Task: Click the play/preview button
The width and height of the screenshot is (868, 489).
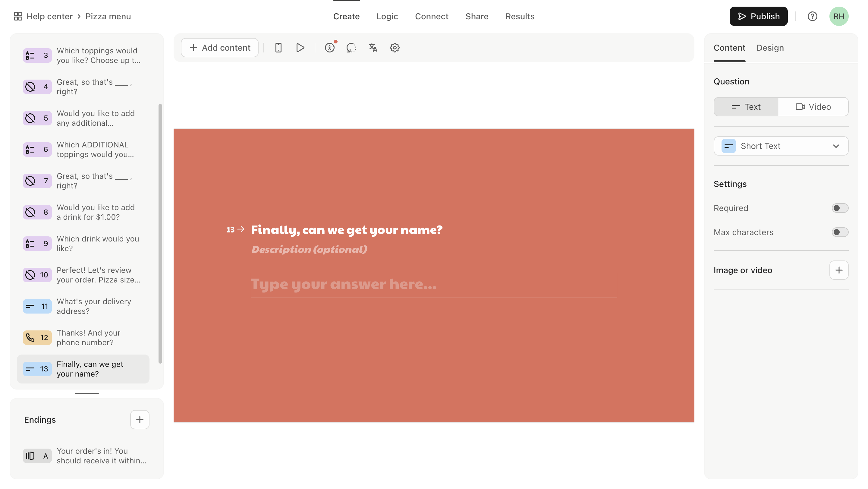Action: coord(300,47)
